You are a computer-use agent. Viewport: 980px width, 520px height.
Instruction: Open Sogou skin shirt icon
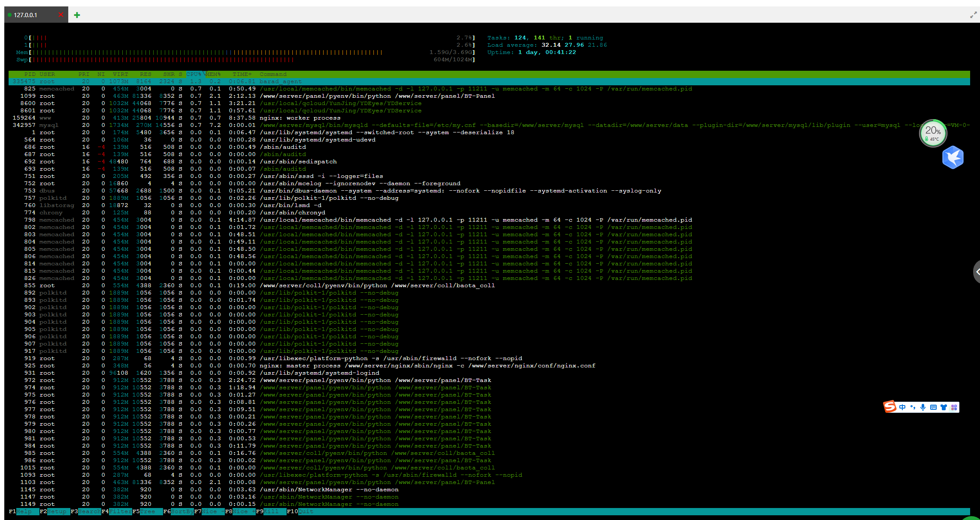pyautogui.click(x=944, y=407)
